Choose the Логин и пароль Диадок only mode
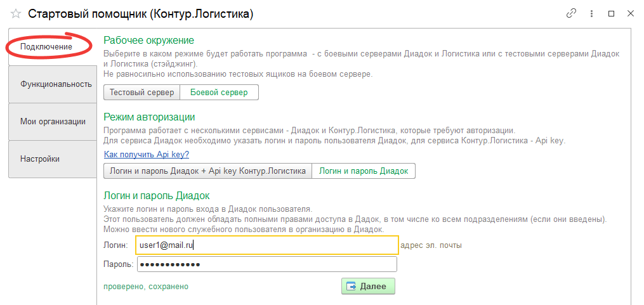This screenshot has height=305, width=644. (364, 171)
